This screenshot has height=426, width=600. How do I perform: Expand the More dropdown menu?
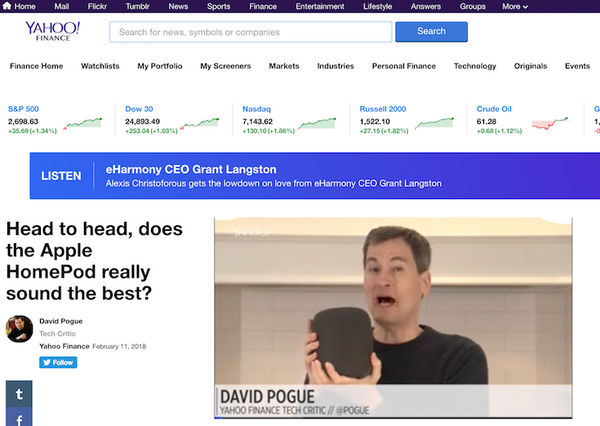tap(515, 6)
